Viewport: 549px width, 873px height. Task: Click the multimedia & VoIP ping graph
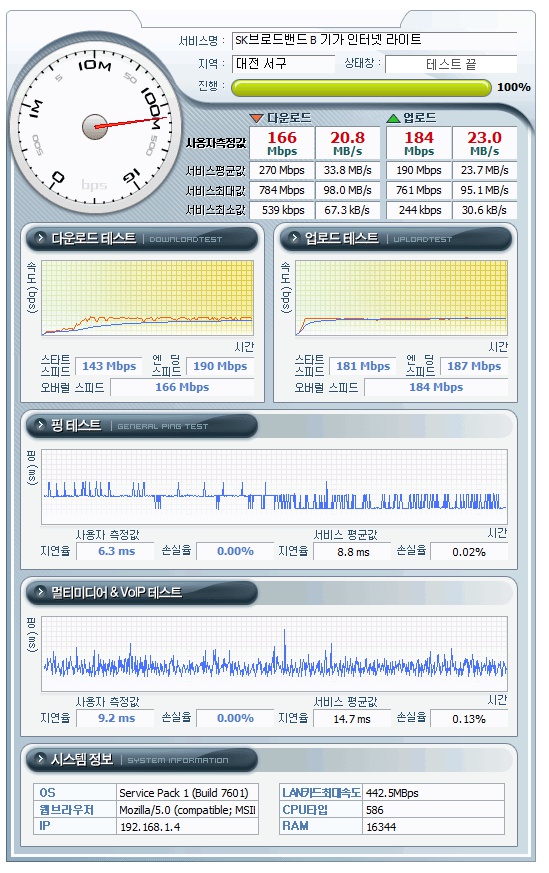pos(274,654)
